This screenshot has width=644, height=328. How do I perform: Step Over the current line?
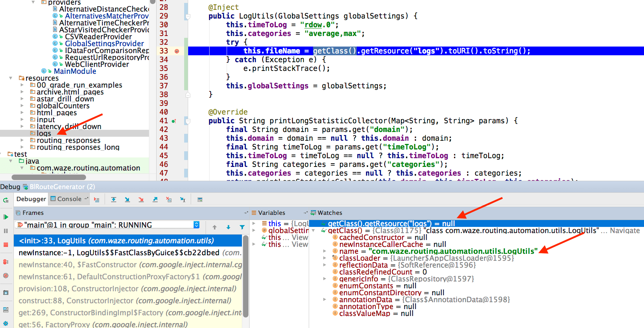[x=113, y=199]
